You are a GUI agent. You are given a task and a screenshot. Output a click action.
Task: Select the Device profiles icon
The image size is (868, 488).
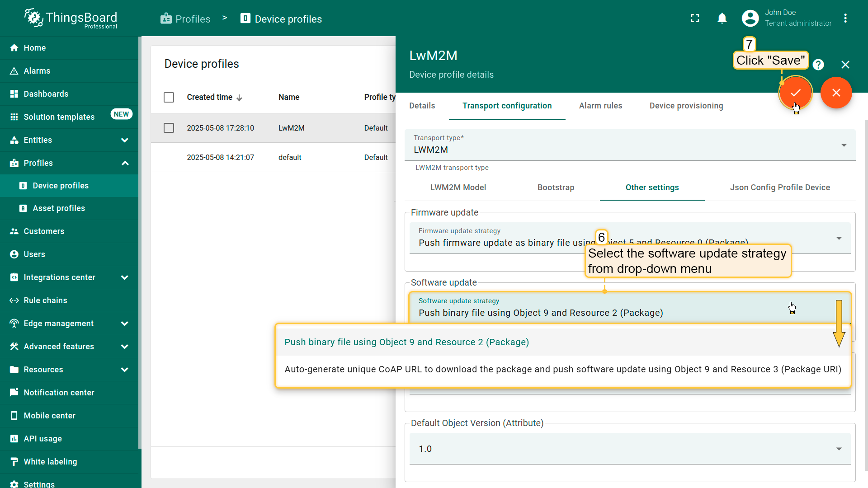click(x=23, y=186)
